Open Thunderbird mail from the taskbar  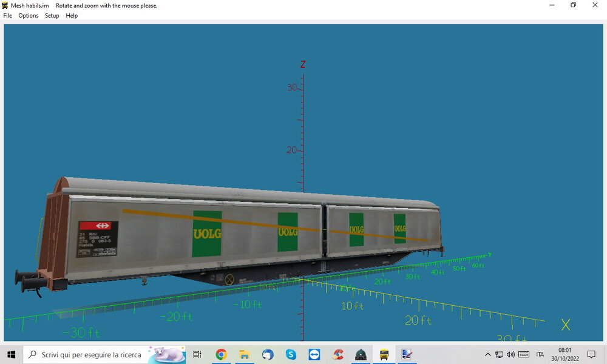(268, 354)
